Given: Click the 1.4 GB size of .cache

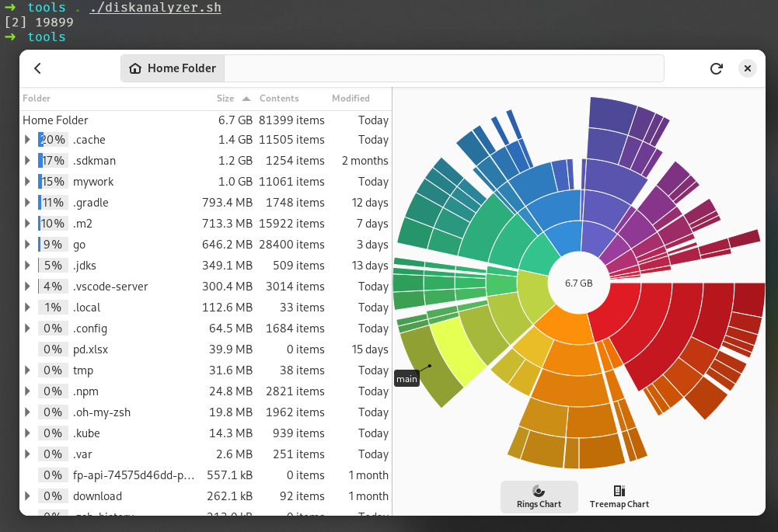Looking at the screenshot, I should (235, 140).
